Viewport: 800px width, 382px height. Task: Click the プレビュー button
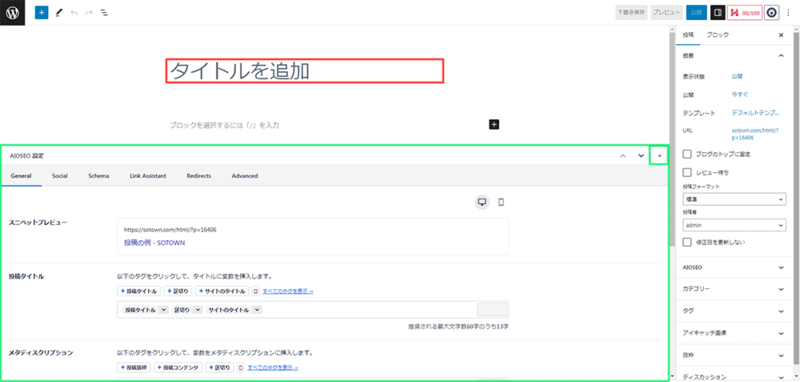pyautogui.click(x=667, y=13)
